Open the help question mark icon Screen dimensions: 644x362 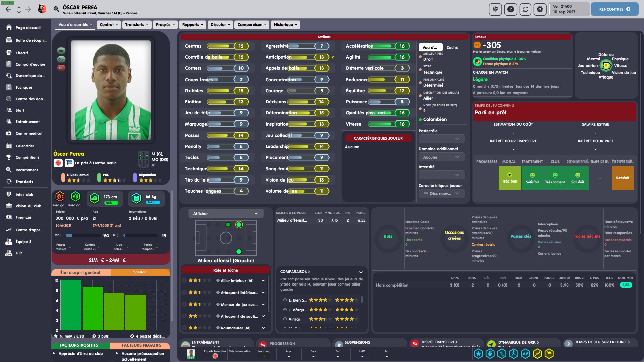click(510, 9)
